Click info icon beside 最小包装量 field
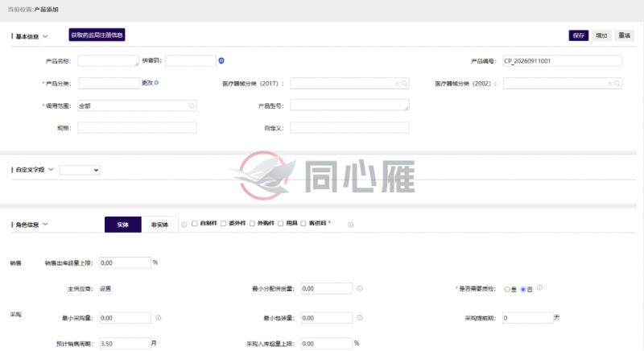 pos(359,318)
